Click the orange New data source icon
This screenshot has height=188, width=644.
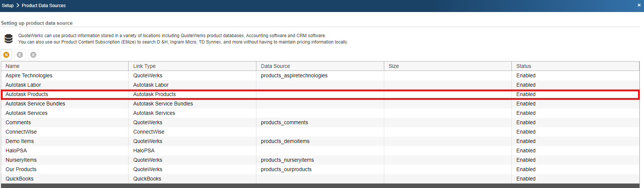tap(6, 55)
